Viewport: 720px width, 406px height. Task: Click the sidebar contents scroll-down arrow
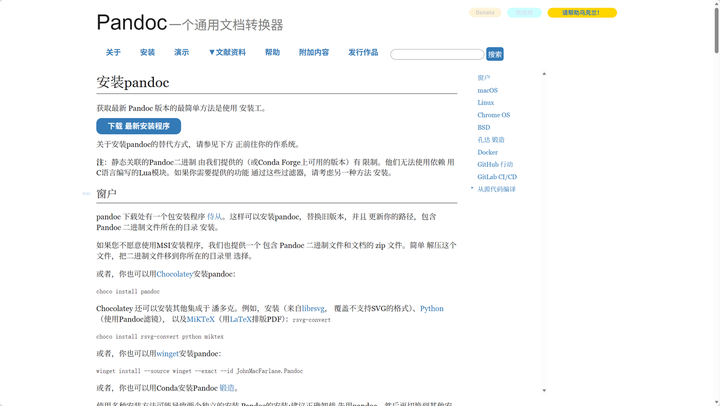(544, 390)
